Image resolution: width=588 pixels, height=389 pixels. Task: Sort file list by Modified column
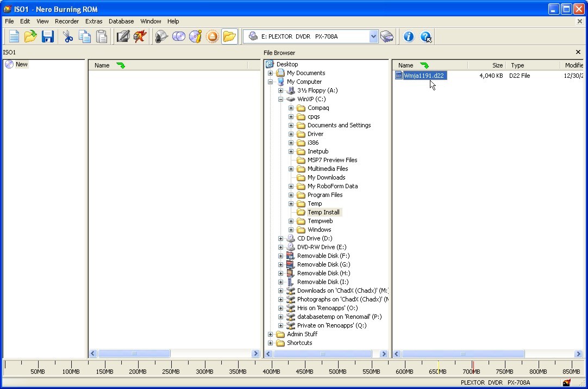coord(572,65)
